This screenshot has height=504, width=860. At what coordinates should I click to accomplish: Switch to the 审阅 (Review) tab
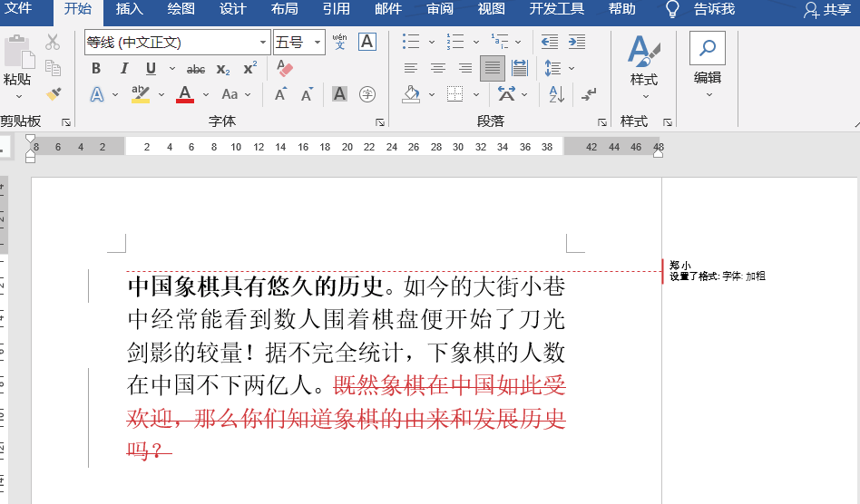[440, 9]
